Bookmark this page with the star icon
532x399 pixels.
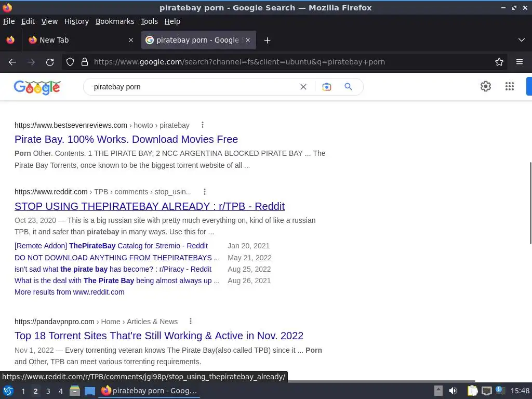[499, 62]
